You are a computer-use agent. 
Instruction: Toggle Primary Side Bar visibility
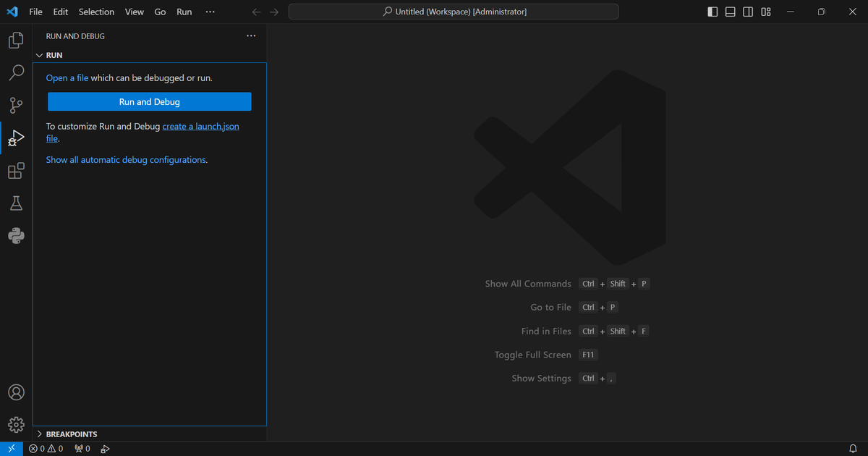click(x=712, y=12)
